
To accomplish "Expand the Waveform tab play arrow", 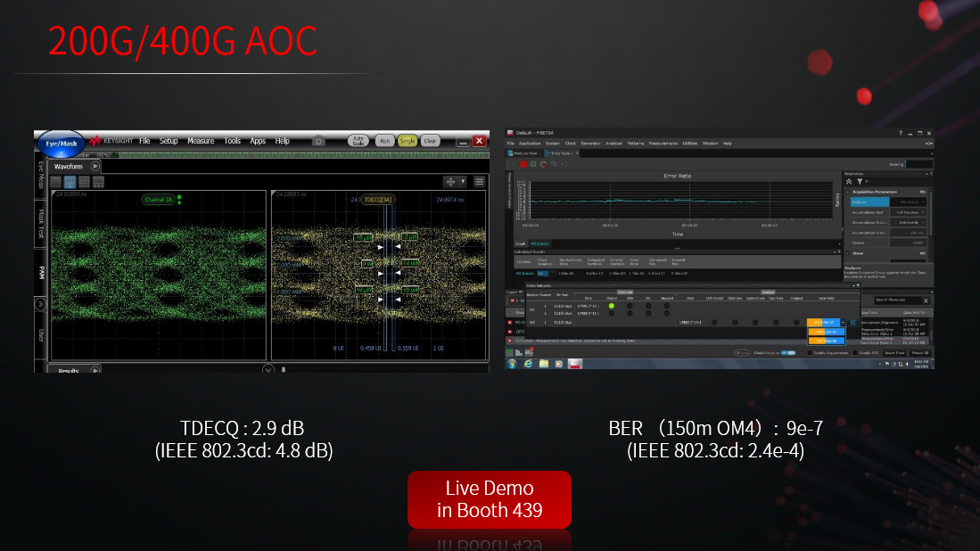I will [95, 166].
